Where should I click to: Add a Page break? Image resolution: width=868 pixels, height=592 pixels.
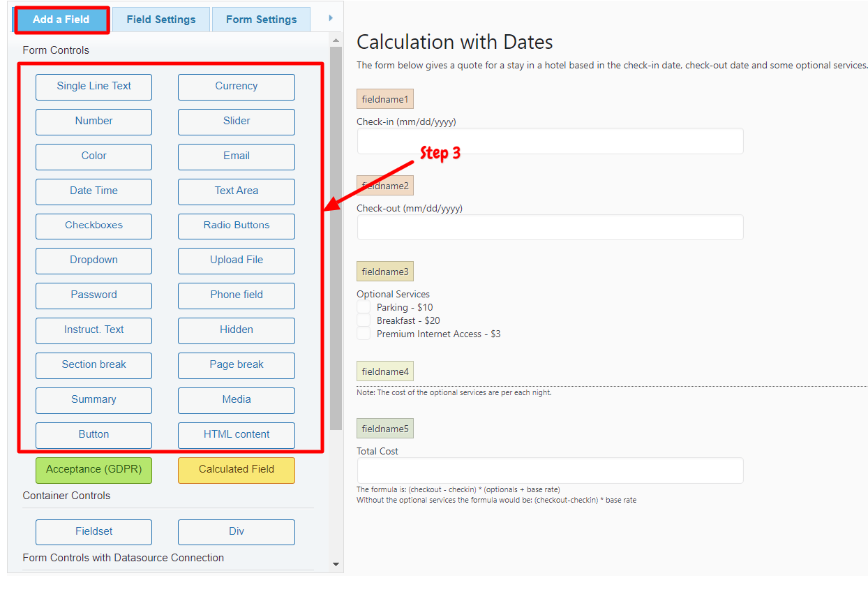[237, 365]
